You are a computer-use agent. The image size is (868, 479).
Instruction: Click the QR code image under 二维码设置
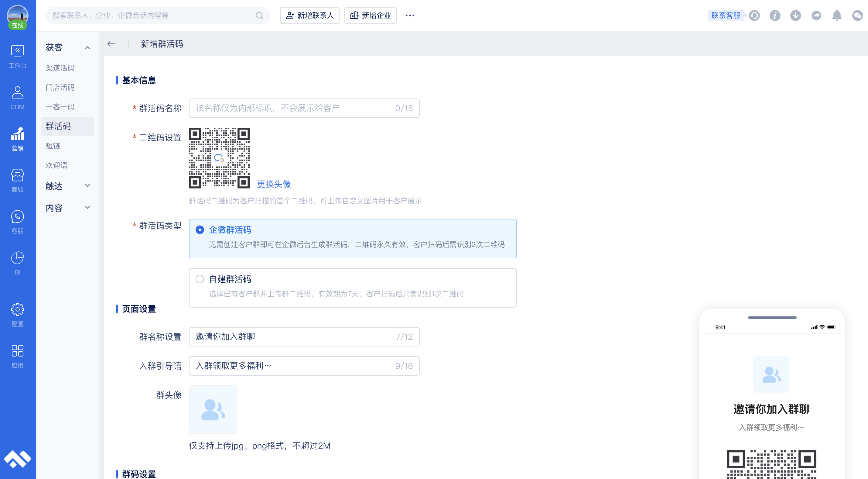(219, 158)
